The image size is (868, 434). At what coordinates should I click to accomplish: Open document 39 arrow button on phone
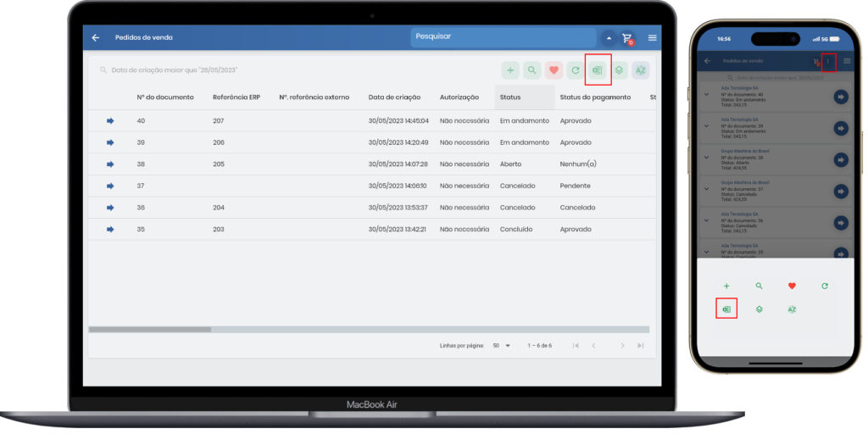click(841, 129)
